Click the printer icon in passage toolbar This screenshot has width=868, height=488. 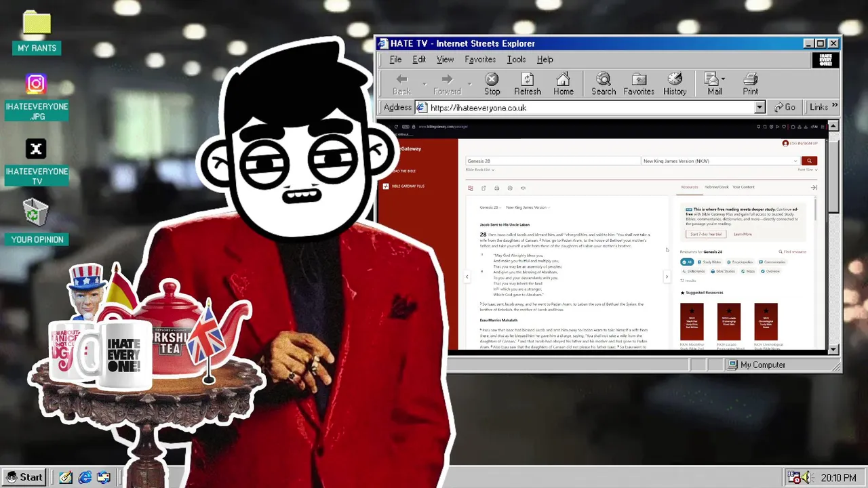496,188
